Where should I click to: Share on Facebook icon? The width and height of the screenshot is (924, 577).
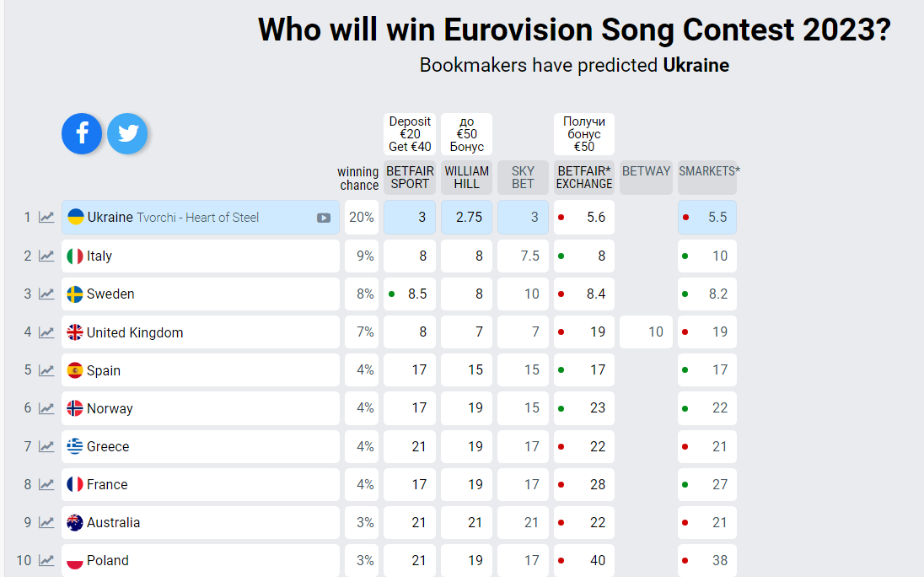(82, 133)
